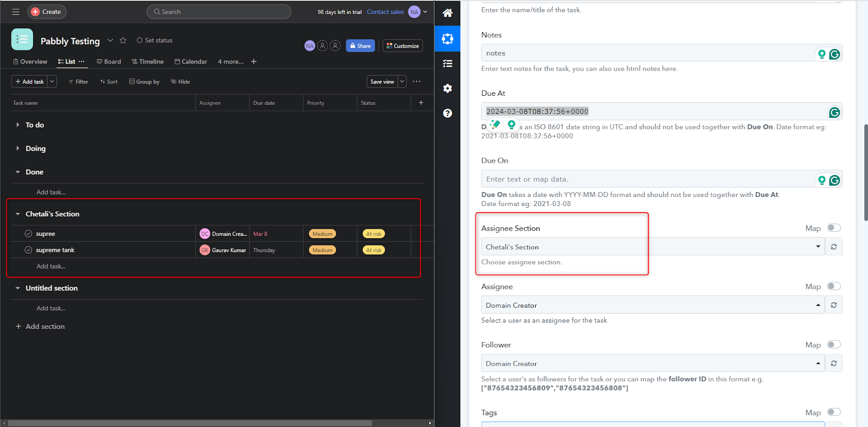The width and height of the screenshot is (868, 427).
Task: Click the Hide columns option
Action: point(180,82)
